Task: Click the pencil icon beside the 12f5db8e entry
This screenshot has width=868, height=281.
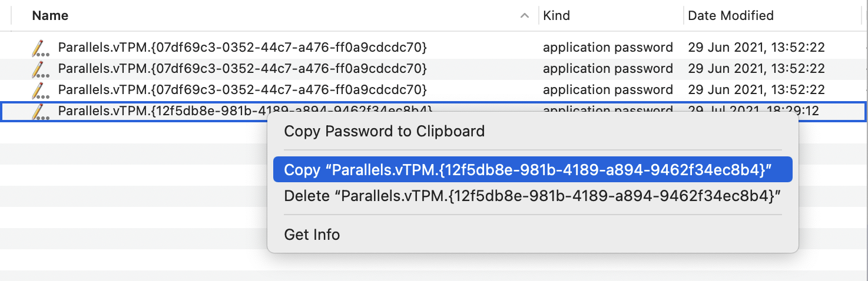Action: point(39,111)
